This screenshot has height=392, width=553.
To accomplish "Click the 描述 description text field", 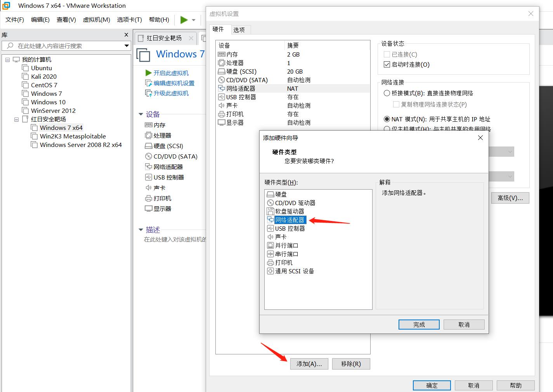I will pyautogui.click(x=175, y=239).
